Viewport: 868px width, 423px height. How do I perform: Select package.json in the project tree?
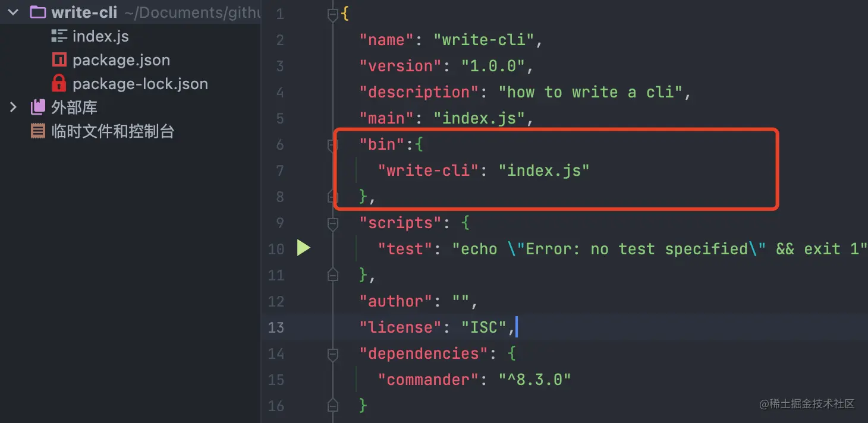click(121, 60)
